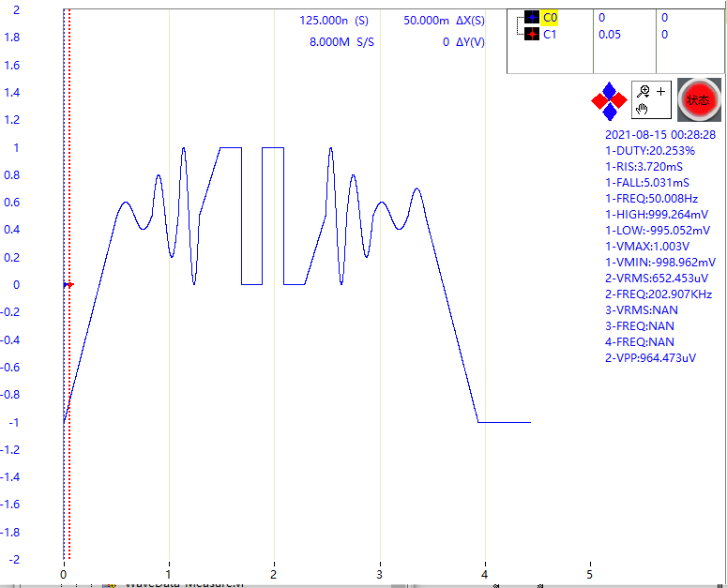The image size is (727, 588).
Task: Click the C0 cursor Y value cell
Action: pos(665,17)
